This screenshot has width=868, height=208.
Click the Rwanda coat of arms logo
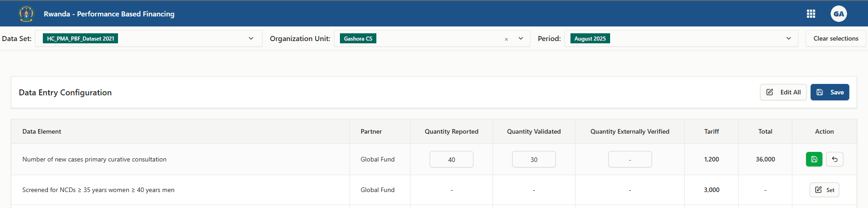click(26, 14)
